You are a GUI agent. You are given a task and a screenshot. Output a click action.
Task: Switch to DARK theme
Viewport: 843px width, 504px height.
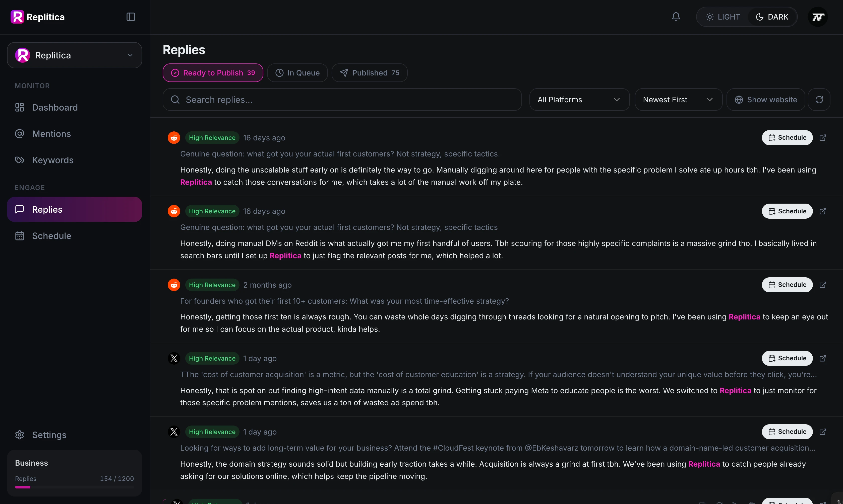772,17
